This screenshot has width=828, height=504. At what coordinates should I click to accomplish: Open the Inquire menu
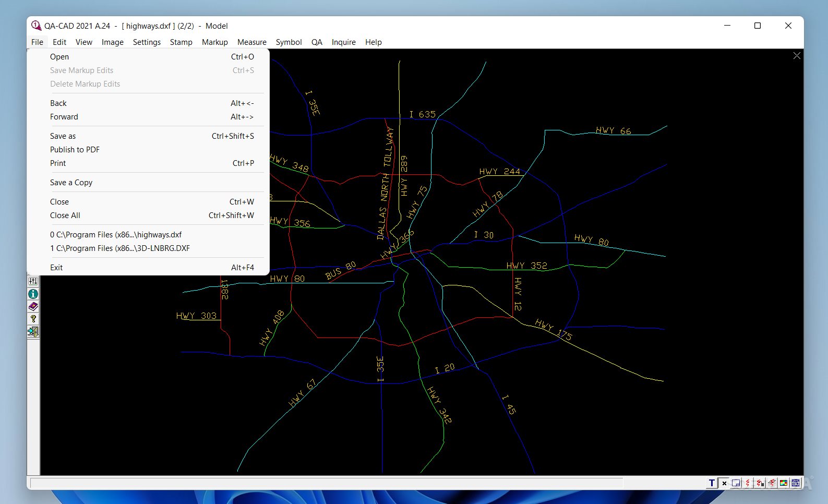(x=344, y=42)
